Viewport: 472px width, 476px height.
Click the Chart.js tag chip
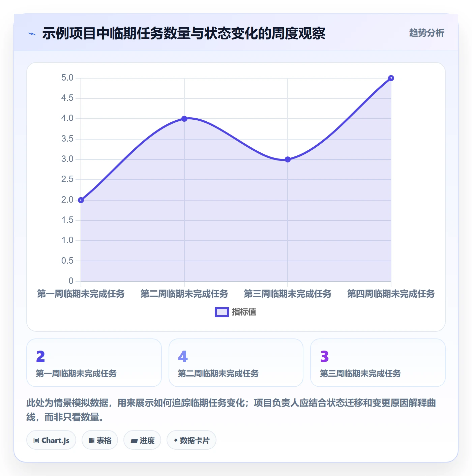coord(51,440)
